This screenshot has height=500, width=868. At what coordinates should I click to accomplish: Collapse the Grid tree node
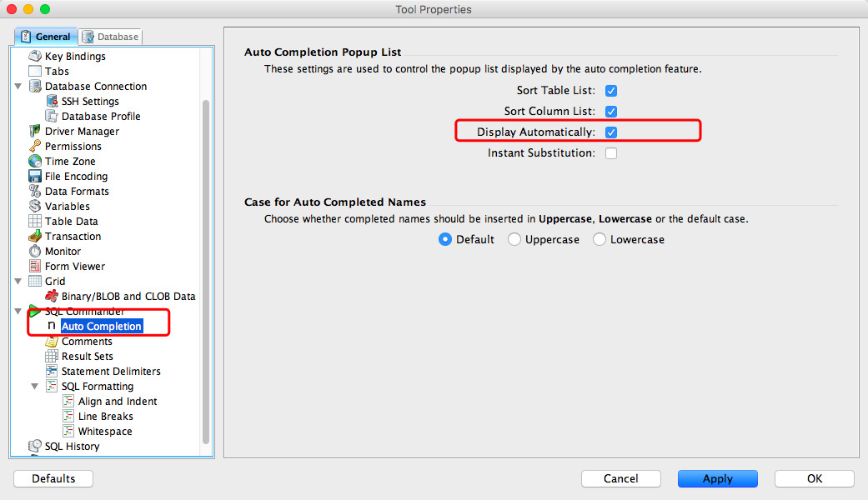pos(18,281)
